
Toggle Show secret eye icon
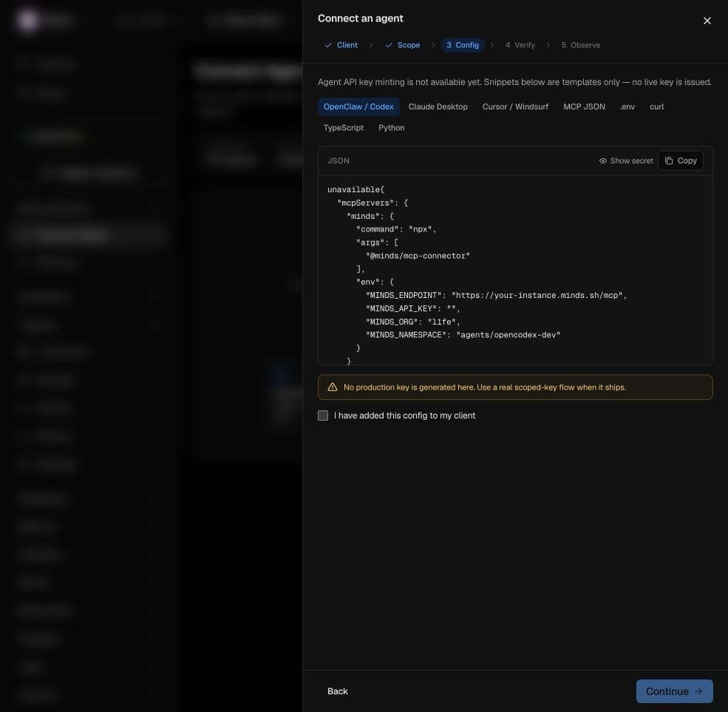click(x=602, y=160)
